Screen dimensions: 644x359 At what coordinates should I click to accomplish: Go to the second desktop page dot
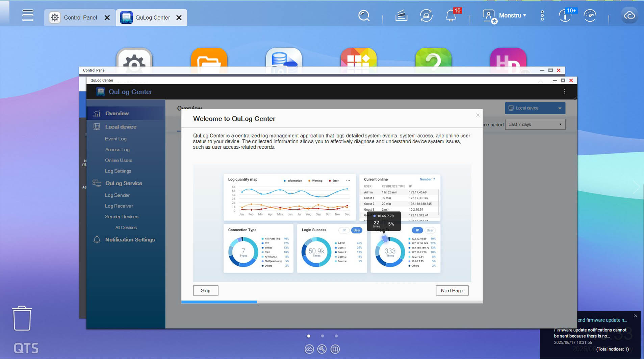(x=323, y=336)
